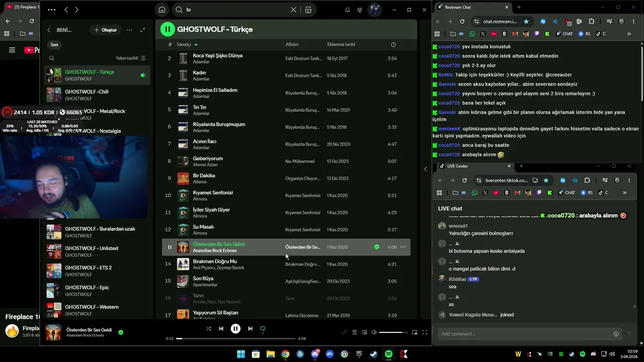Sort tracks by Eklenme tarihi column
This screenshot has height=362, width=644.
[x=341, y=44]
